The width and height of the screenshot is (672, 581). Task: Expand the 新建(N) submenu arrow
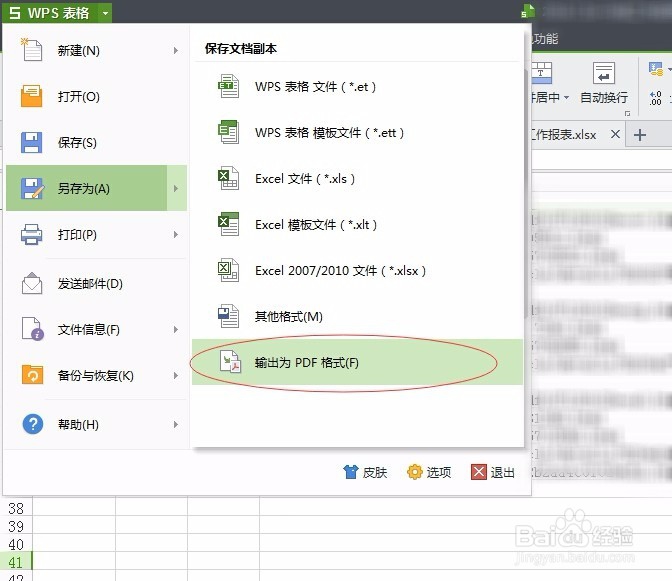[x=176, y=51]
